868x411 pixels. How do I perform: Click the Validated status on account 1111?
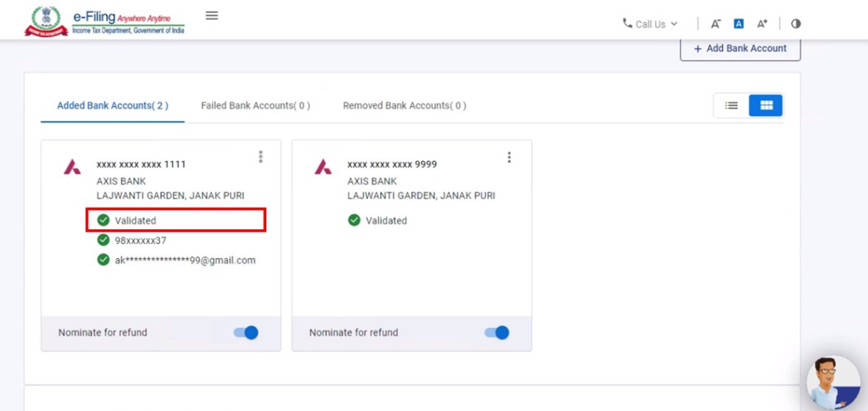(x=135, y=220)
